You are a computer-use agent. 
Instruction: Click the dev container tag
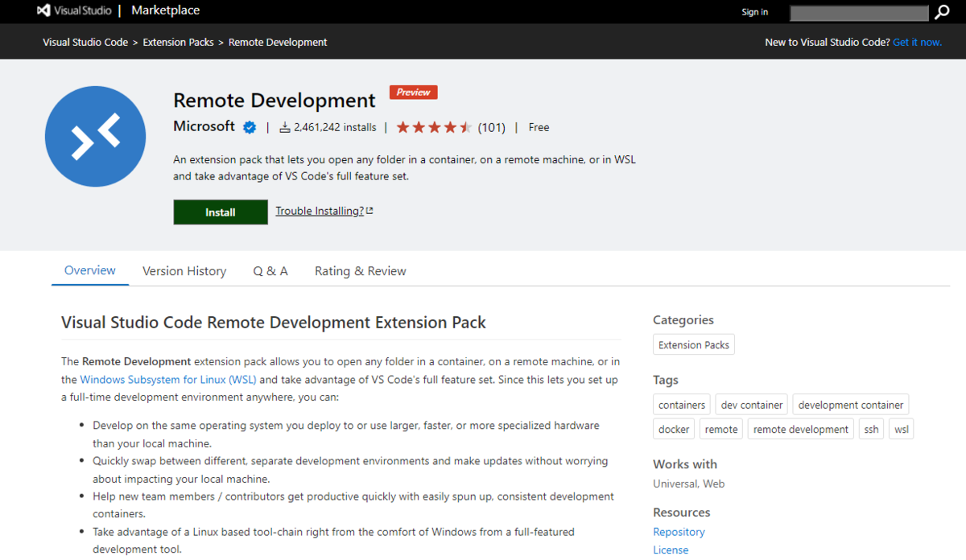752,405
